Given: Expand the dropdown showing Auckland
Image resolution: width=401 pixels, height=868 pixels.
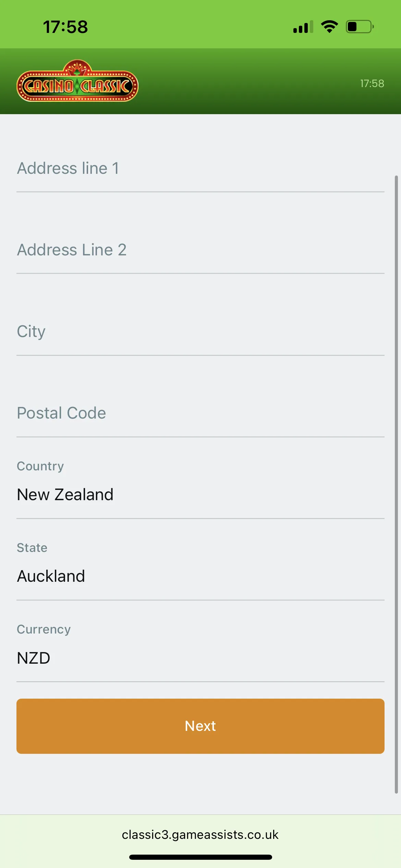Looking at the screenshot, I should [200, 576].
